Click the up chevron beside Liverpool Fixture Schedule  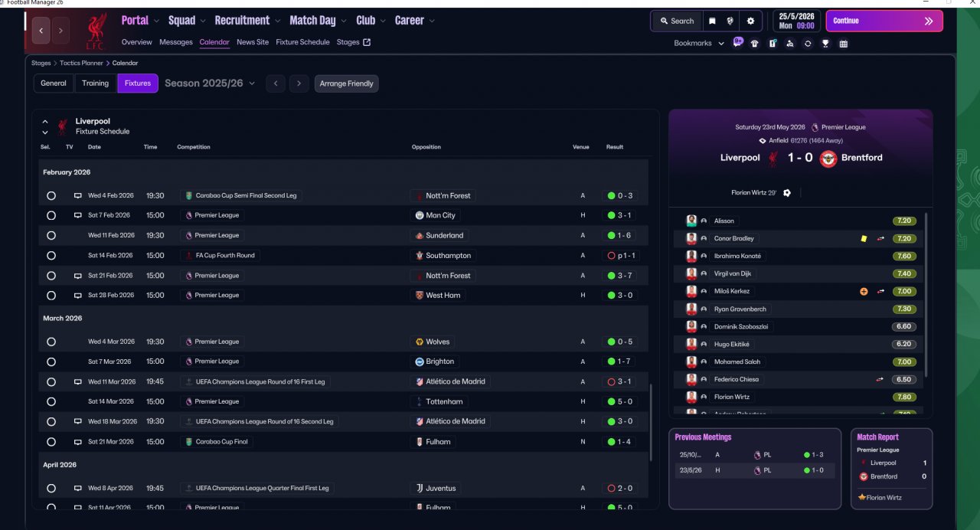tap(45, 122)
